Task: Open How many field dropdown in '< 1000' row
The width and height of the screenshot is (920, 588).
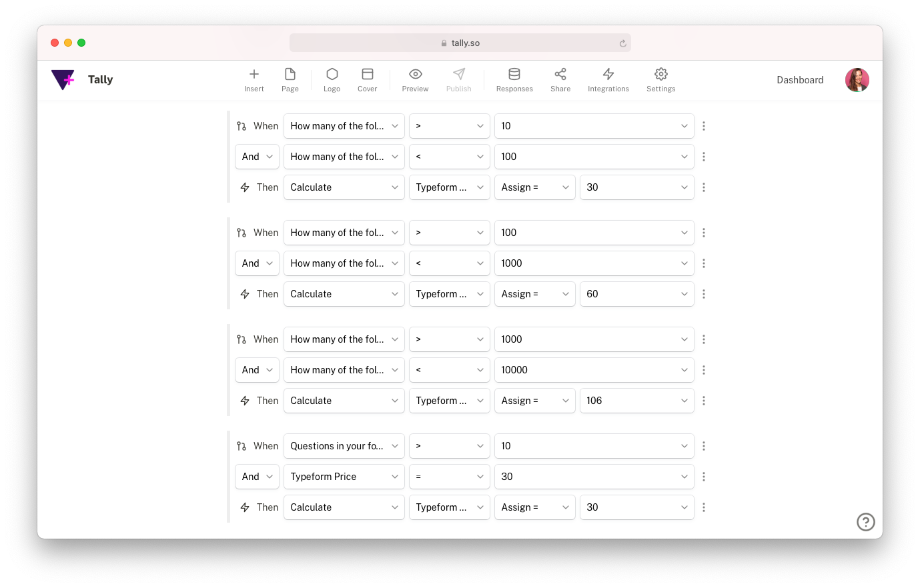Action: click(x=344, y=263)
